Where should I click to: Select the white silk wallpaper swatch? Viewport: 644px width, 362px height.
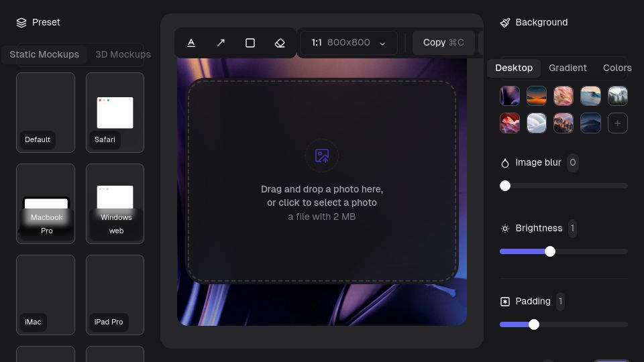537,123
